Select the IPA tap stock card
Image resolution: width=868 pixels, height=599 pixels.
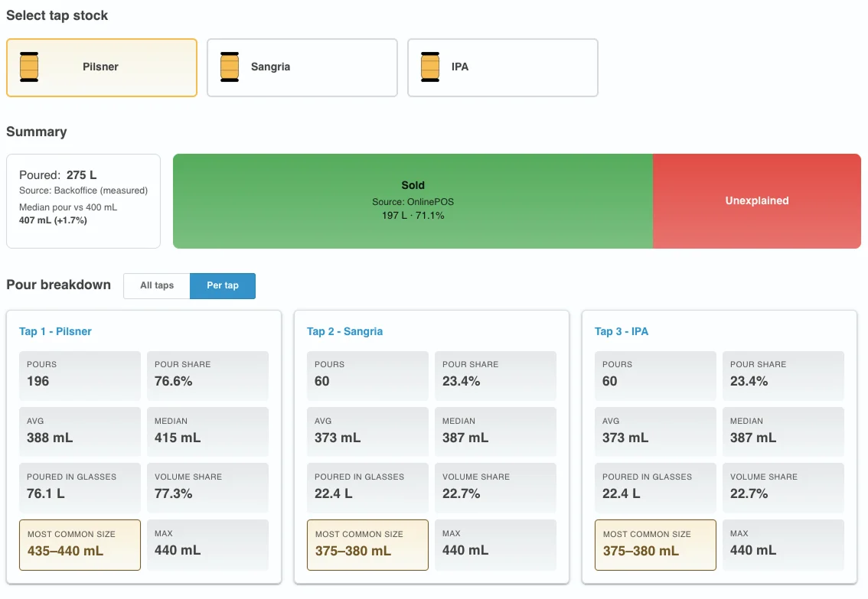coord(503,67)
